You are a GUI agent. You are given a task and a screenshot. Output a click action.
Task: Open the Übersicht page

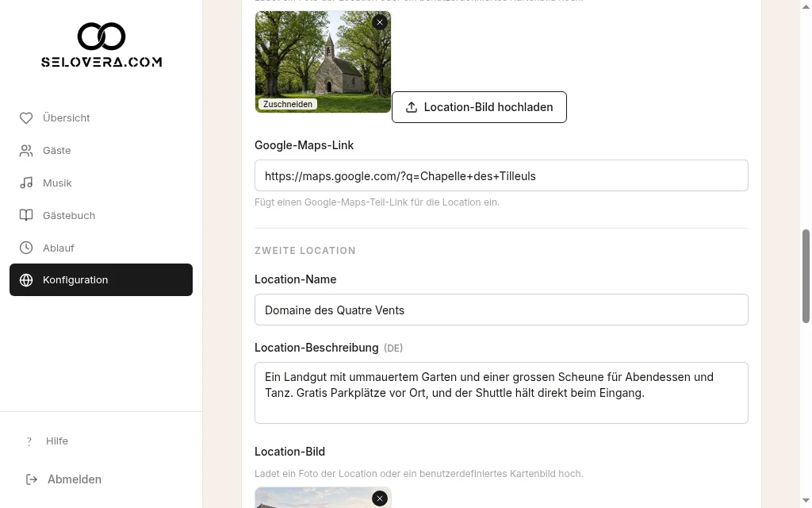101,118
